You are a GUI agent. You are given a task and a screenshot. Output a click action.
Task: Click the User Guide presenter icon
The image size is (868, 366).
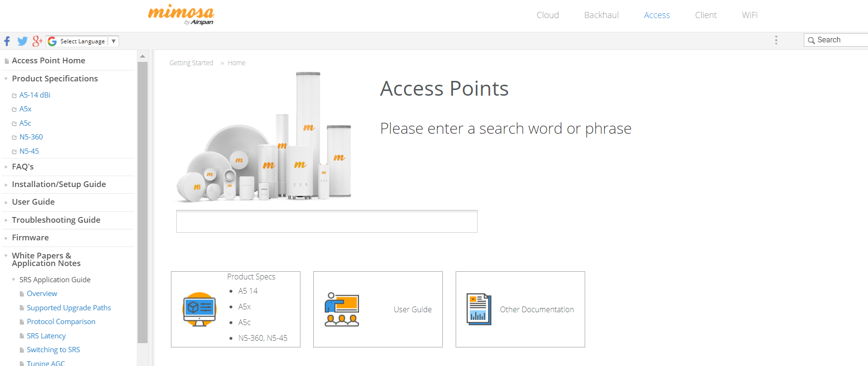tap(342, 309)
